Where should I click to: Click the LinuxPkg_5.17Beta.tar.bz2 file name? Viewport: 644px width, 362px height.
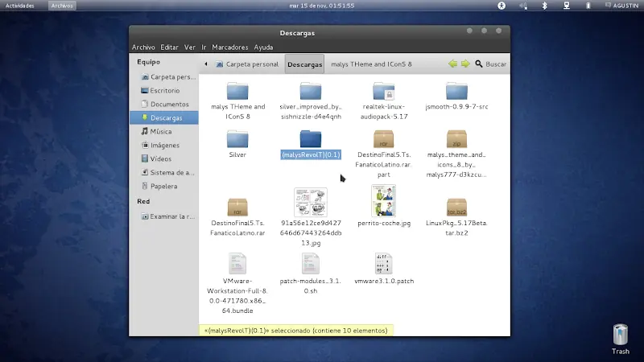456,228
